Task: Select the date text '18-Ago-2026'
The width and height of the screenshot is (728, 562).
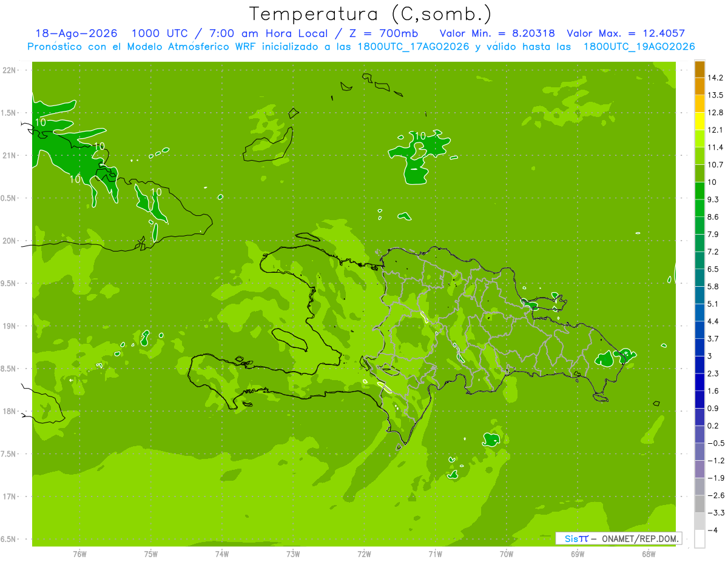Action: (x=76, y=33)
